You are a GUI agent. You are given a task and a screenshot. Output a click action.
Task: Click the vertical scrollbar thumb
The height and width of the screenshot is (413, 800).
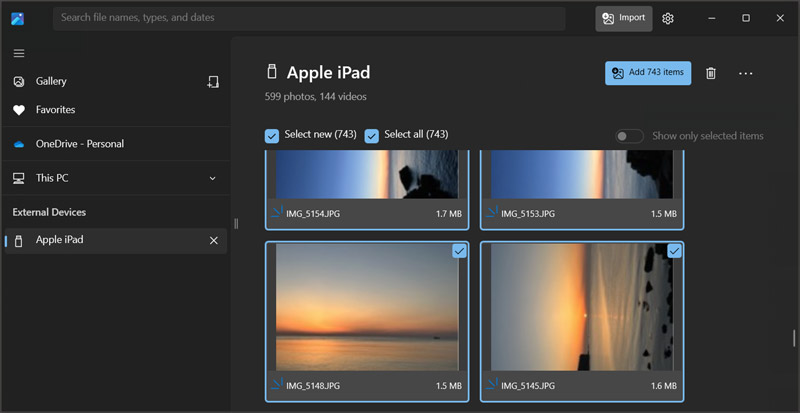coord(794,338)
